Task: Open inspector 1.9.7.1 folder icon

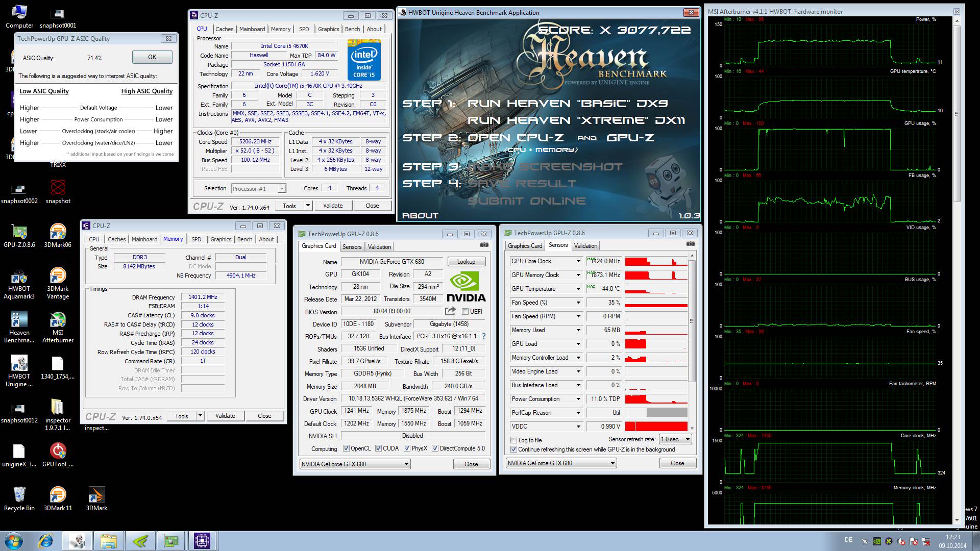Action: (58, 415)
